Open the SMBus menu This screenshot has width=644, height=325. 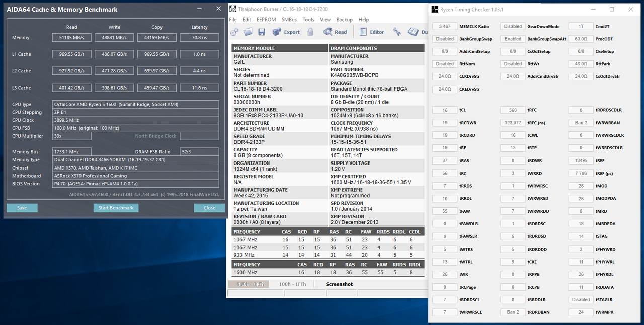tap(289, 19)
